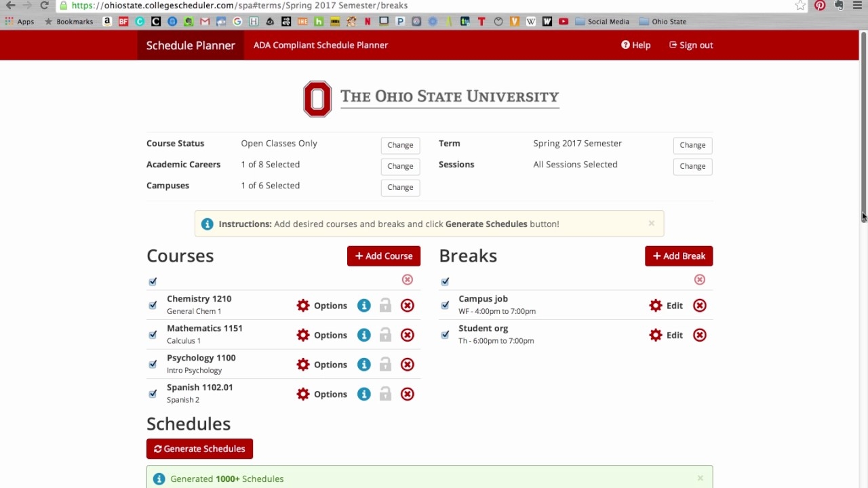
Task: Lock the Spanish 1102.01 course
Action: coord(385,394)
